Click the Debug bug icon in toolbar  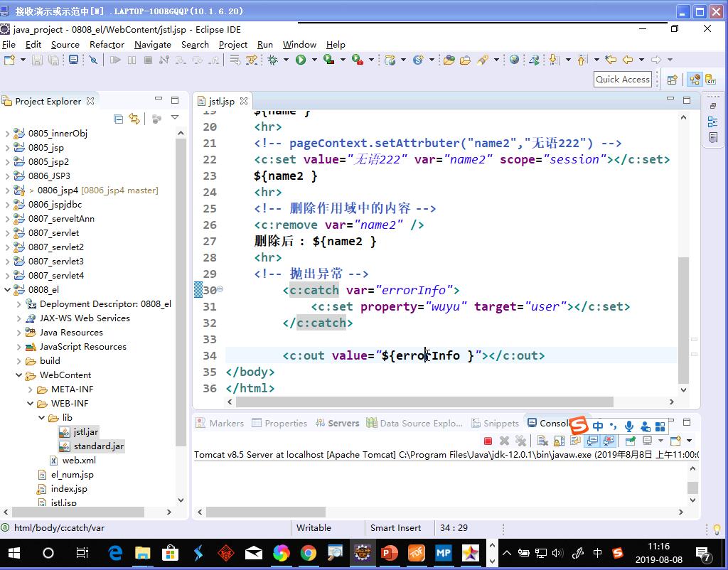(x=272, y=60)
